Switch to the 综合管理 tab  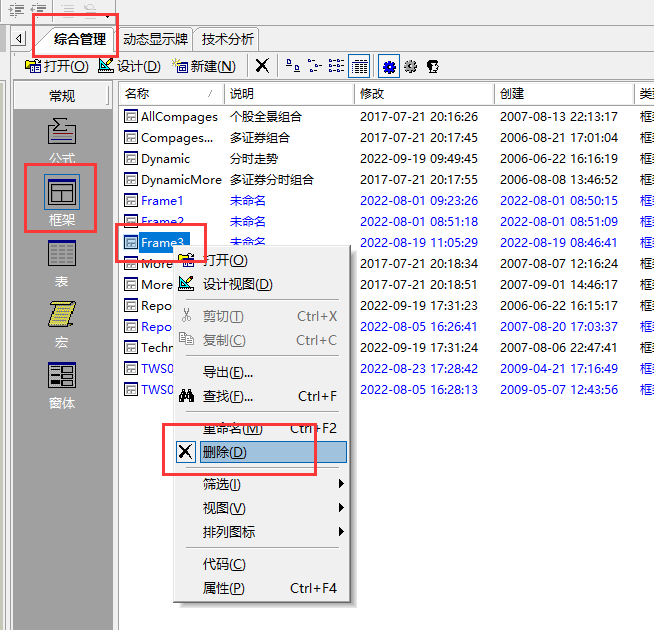[x=80, y=39]
